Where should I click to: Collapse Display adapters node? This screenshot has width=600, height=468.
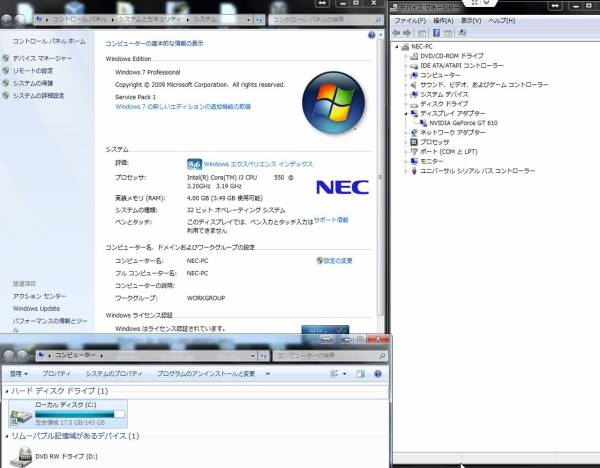click(x=406, y=114)
